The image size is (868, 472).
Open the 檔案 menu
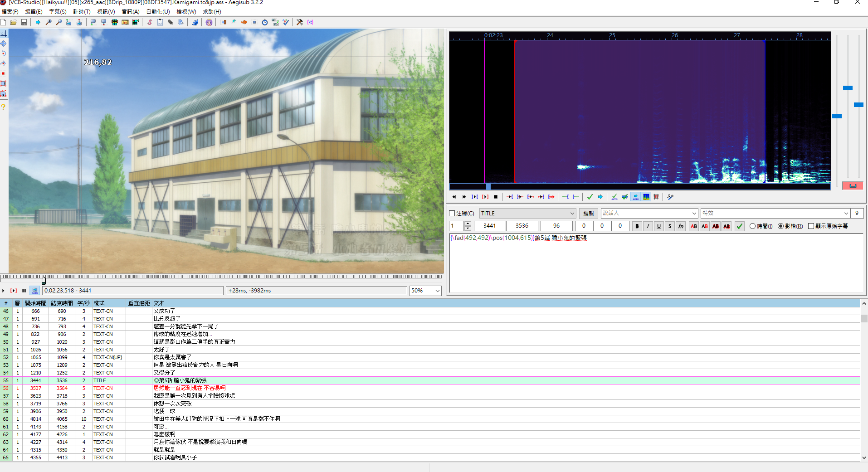10,12
